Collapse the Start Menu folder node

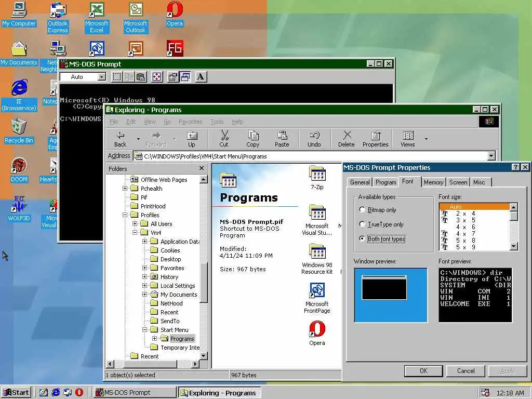pos(144,329)
